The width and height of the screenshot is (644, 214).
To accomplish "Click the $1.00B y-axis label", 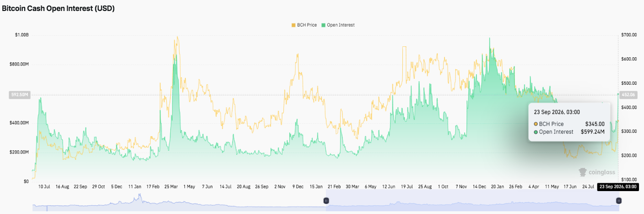I will (22, 35).
